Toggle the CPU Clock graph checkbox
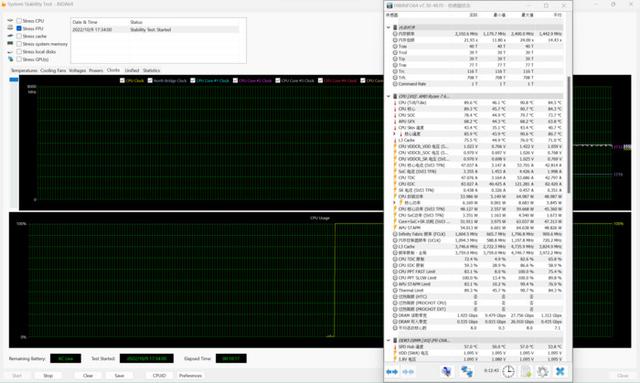Image resolution: width=640 pixels, height=383 pixels. coord(122,80)
